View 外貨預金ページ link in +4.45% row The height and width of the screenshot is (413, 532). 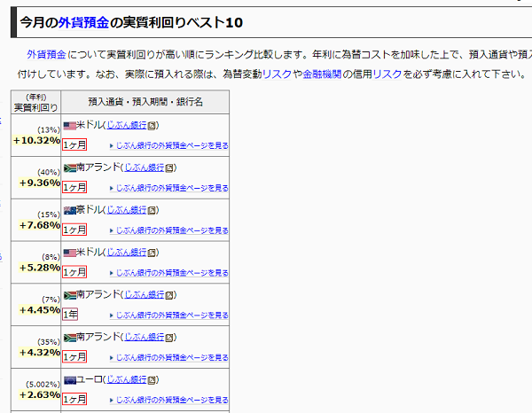point(169,316)
